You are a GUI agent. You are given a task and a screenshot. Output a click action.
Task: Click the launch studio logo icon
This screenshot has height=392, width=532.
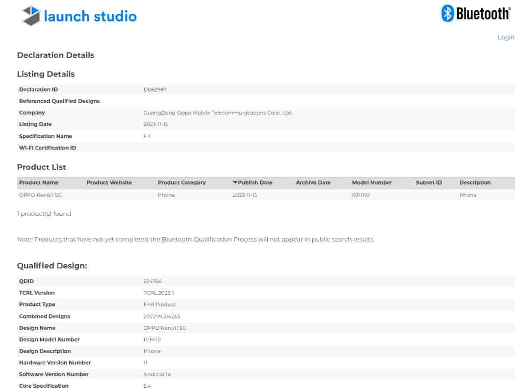coord(31,16)
